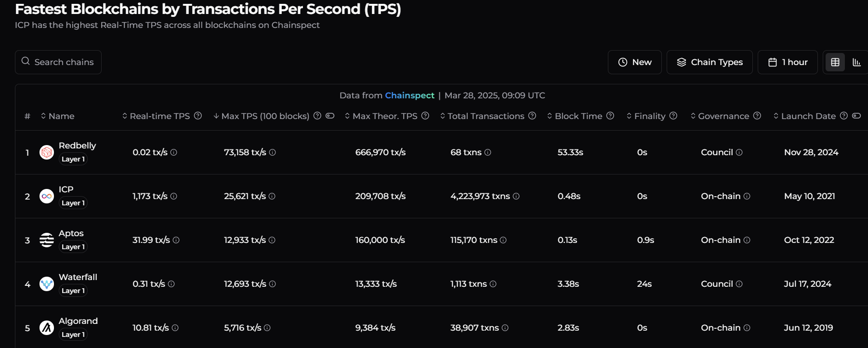This screenshot has height=348, width=868.
Task: Click info icon next to Redbelly's 73,158 tx/s
Action: click(x=273, y=152)
